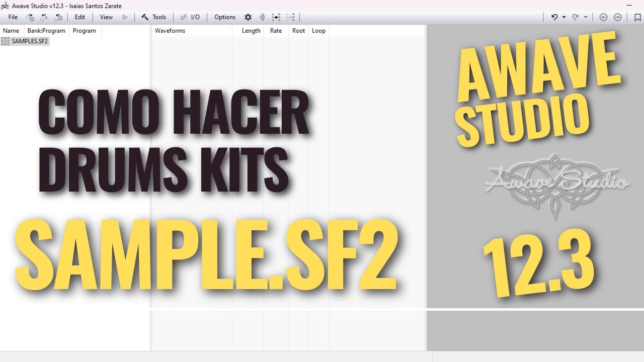Viewport: 644px width, 362px height.
Task: Click the dotted arrow-right icon after audio icon
Action: coord(276,17)
